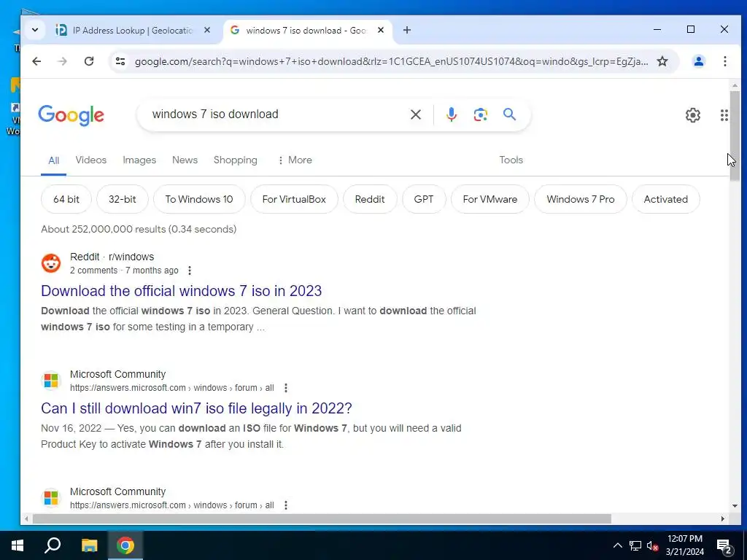Expand the More search categories
The width and height of the screenshot is (747, 560).
295,160
